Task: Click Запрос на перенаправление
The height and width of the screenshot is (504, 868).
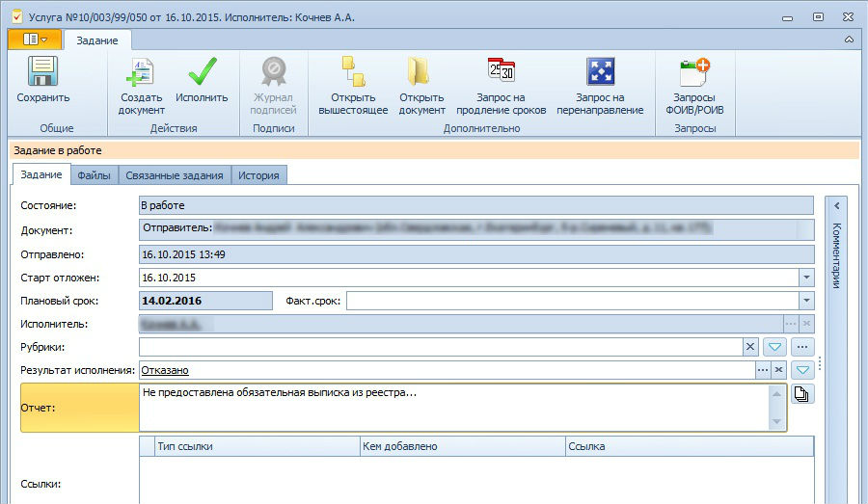Action: (x=600, y=86)
